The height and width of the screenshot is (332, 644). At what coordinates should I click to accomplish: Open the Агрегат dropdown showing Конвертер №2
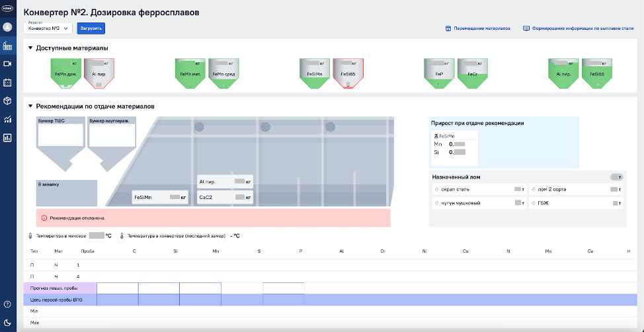click(48, 28)
